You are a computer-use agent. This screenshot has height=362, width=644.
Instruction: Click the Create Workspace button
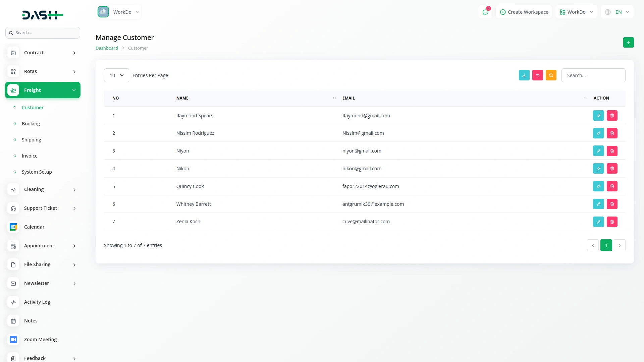point(524,12)
